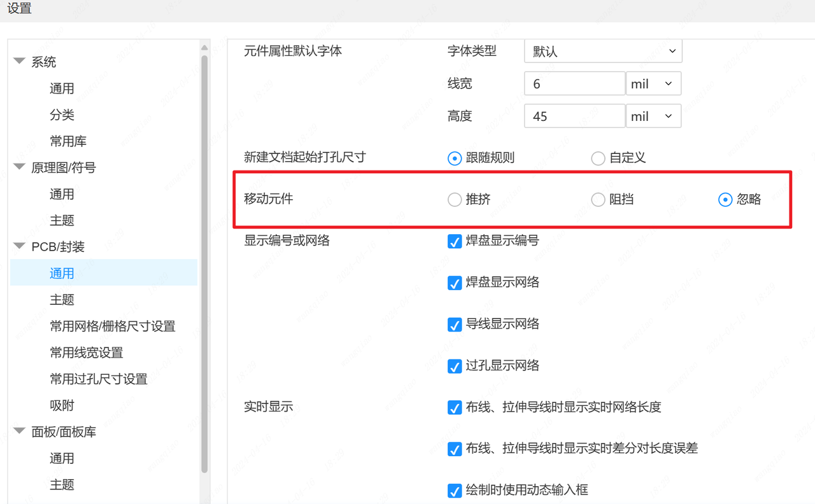Open the 吸附 settings page

(62, 405)
